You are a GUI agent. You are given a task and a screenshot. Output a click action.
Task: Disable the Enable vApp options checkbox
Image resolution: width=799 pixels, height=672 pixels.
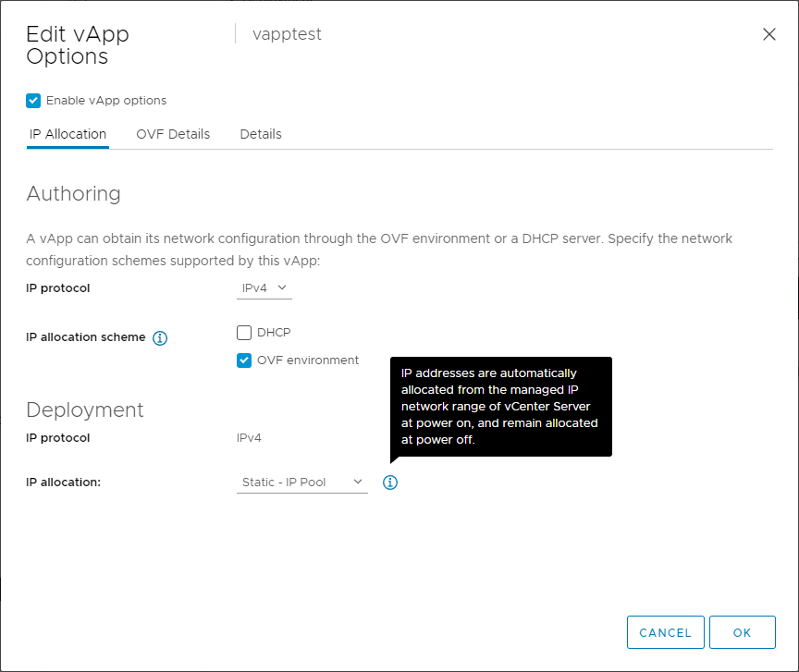point(33,101)
